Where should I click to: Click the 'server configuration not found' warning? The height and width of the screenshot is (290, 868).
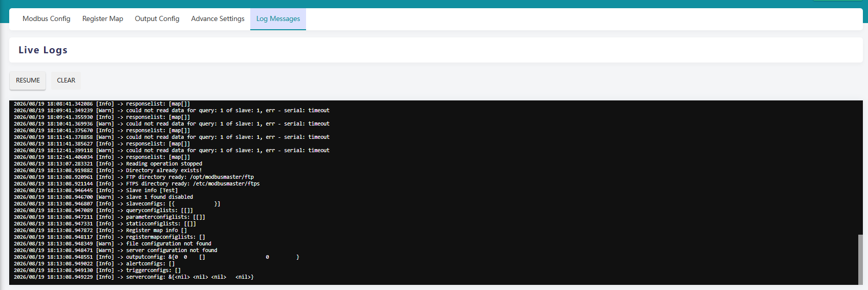[116, 251]
